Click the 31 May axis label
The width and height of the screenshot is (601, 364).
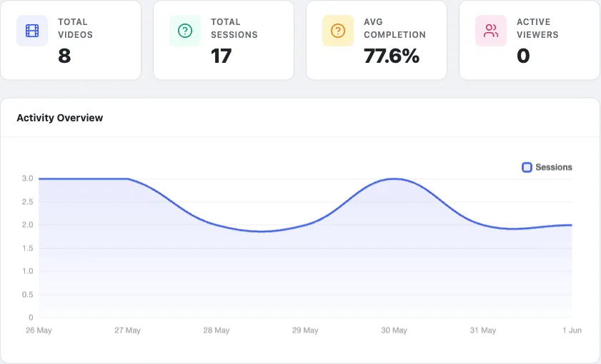click(483, 330)
